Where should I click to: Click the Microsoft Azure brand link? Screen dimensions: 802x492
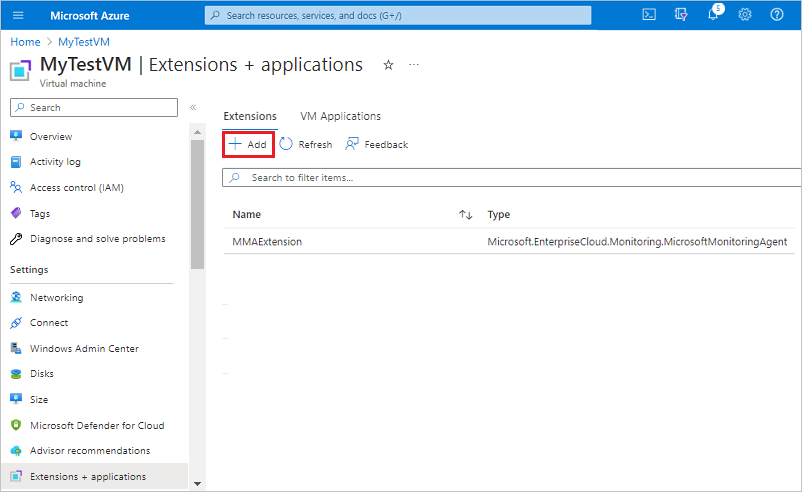(x=90, y=15)
